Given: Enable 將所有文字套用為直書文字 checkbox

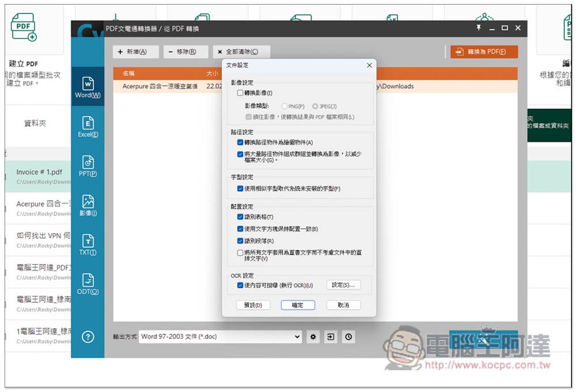Looking at the screenshot, I should coord(240,253).
